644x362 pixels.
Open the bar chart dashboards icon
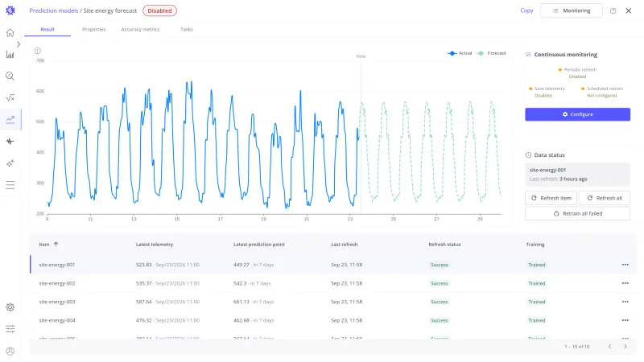click(10, 54)
